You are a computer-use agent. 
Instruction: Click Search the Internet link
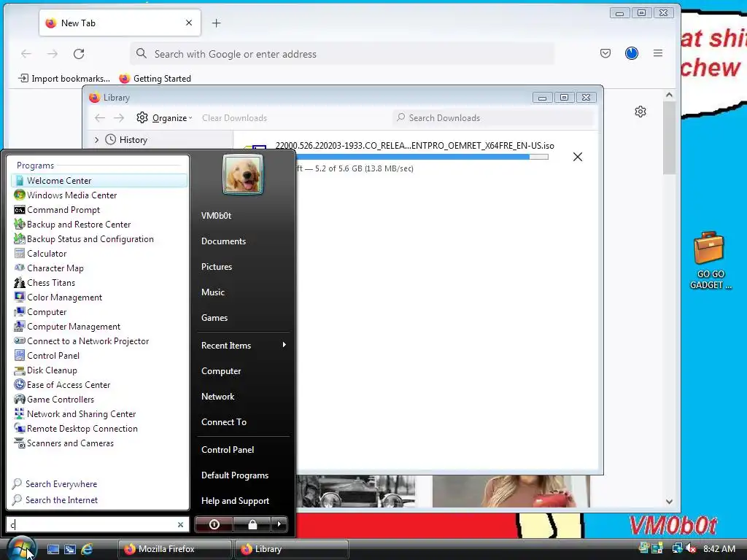[x=55, y=500]
